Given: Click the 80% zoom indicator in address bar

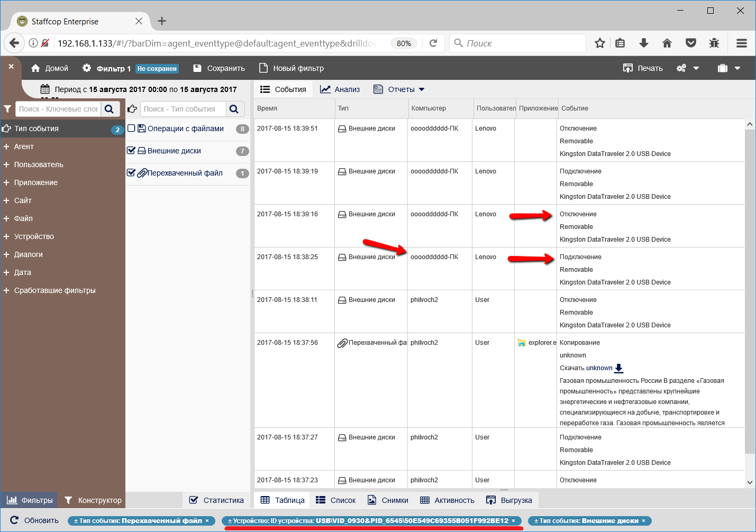Looking at the screenshot, I should (x=404, y=43).
